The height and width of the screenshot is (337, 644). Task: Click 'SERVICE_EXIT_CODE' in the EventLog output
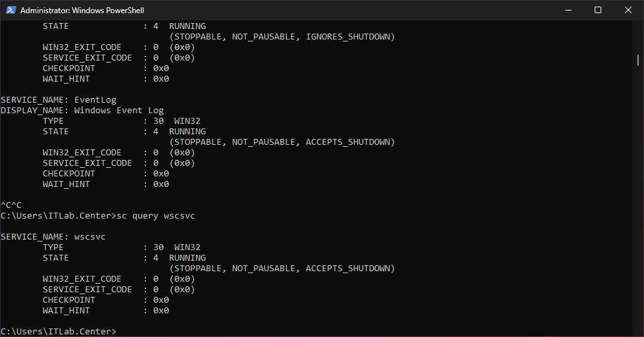pos(87,163)
